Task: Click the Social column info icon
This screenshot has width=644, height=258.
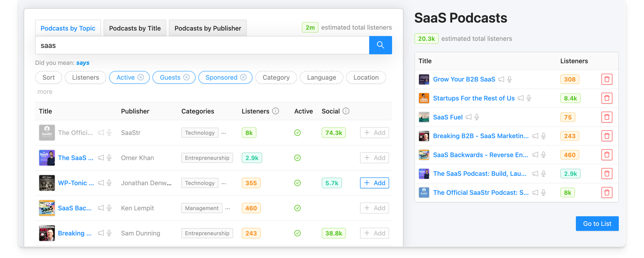Action: pos(346,111)
